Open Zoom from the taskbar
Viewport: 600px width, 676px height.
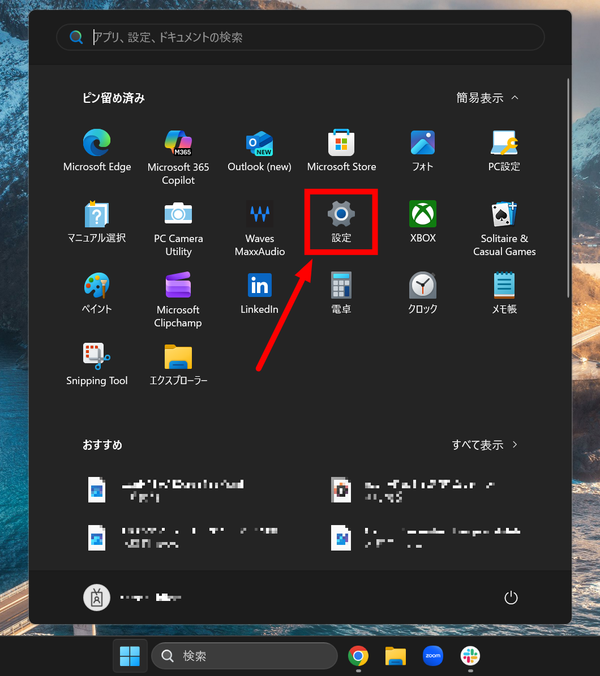click(x=433, y=656)
